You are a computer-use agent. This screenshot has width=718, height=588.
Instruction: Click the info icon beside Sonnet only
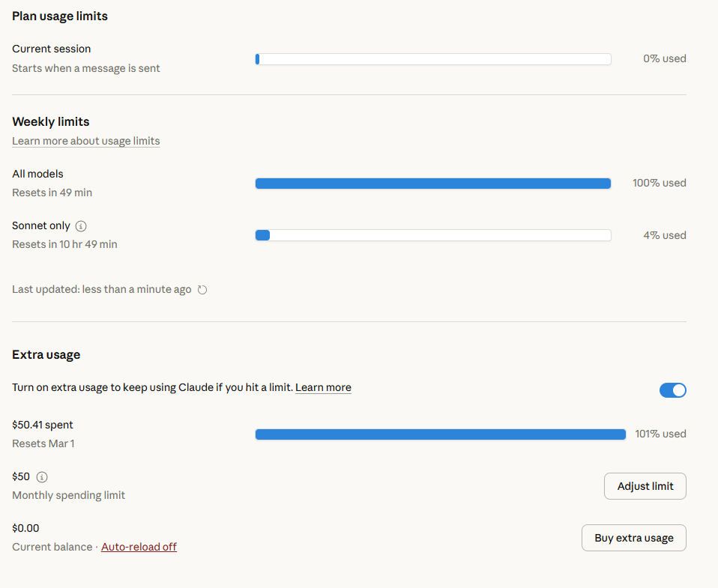pyautogui.click(x=81, y=226)
